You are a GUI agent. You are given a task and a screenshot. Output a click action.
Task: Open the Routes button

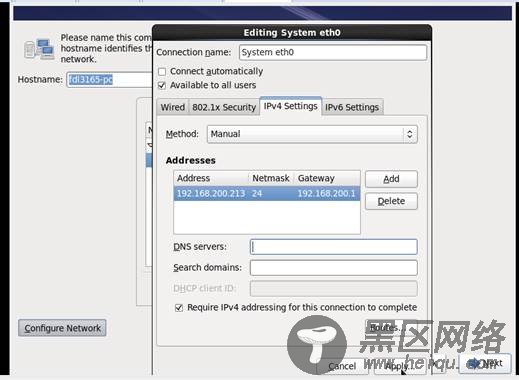tap(391, 328)
